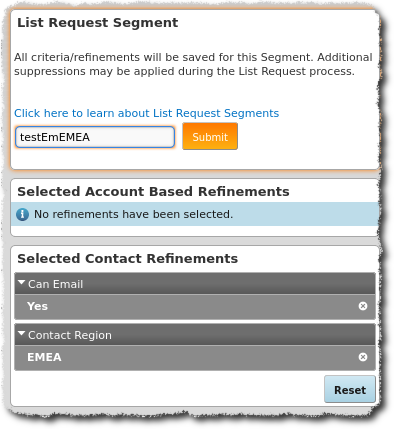Select the Contact Region header bar
The height and width of the screenshot is (429, 394).
tap(195, 334)
